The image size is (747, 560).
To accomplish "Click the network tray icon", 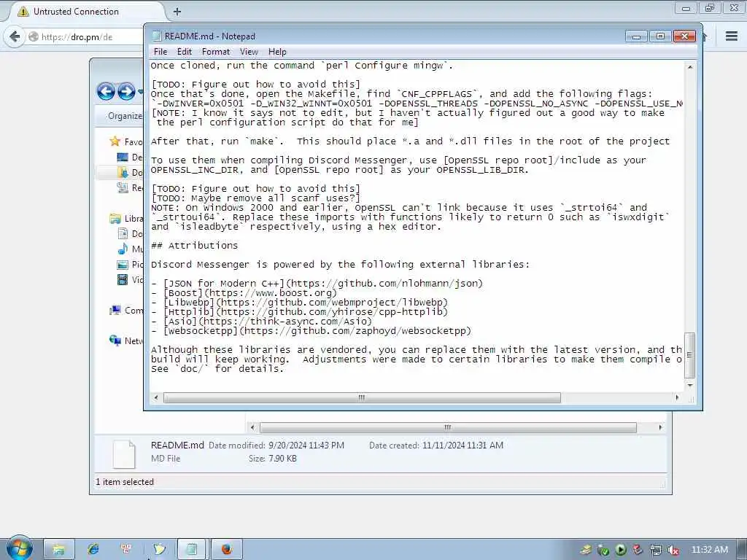I will pyautogui.click(x=656, y=550).
